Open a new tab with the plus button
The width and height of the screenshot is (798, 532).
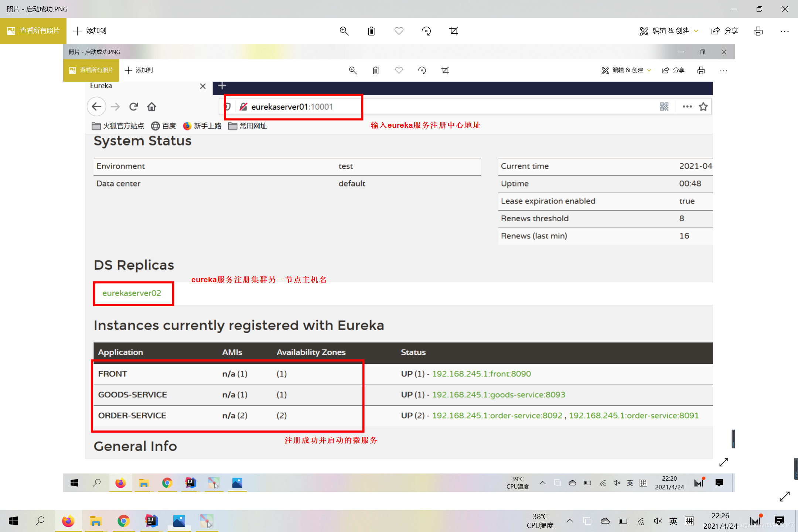222,86
